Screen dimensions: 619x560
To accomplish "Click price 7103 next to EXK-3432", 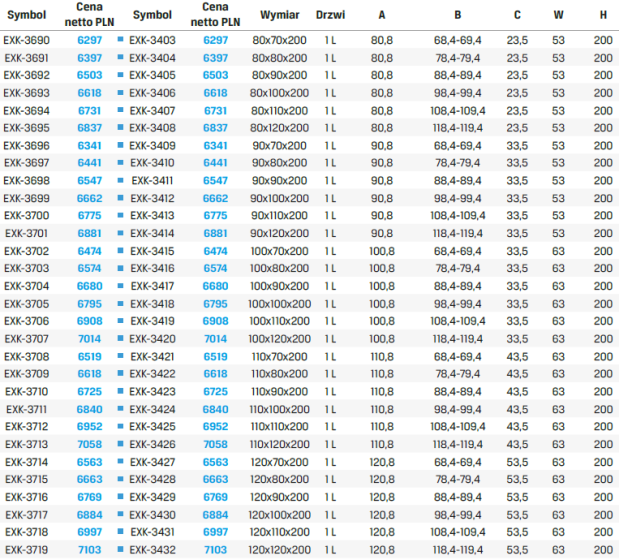I will (216, 550).
